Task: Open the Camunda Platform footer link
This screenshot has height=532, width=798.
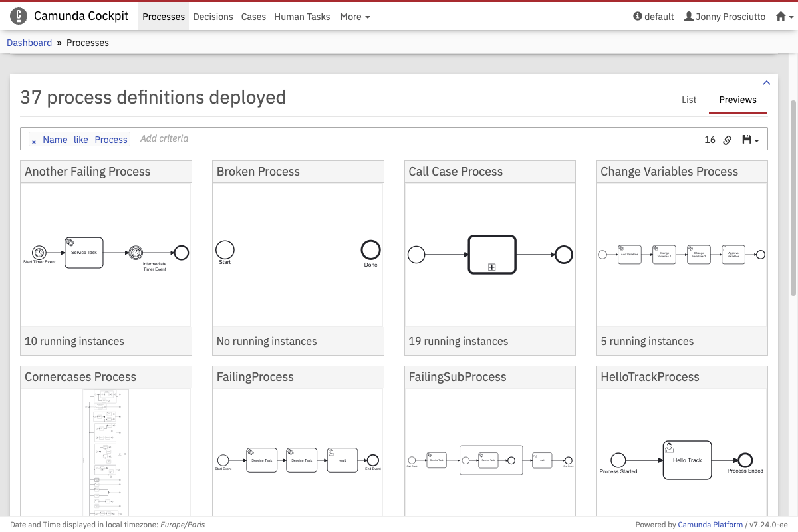Action: 710,525
